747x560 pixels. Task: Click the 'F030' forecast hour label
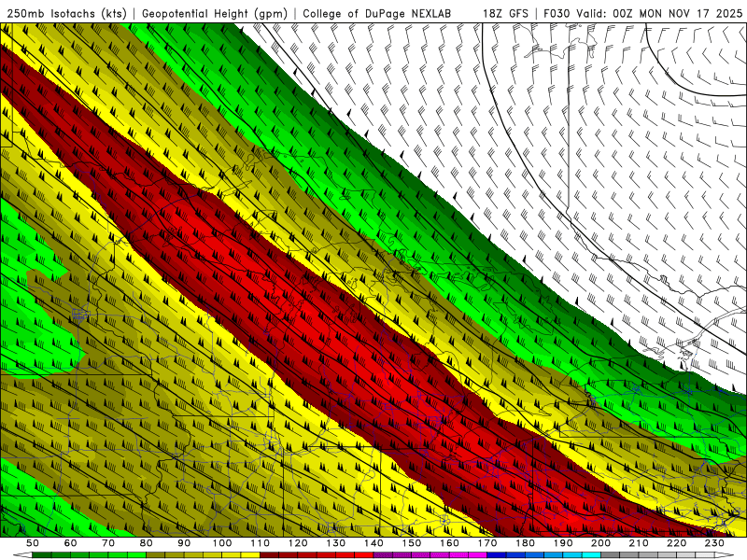tap(557, 13)
